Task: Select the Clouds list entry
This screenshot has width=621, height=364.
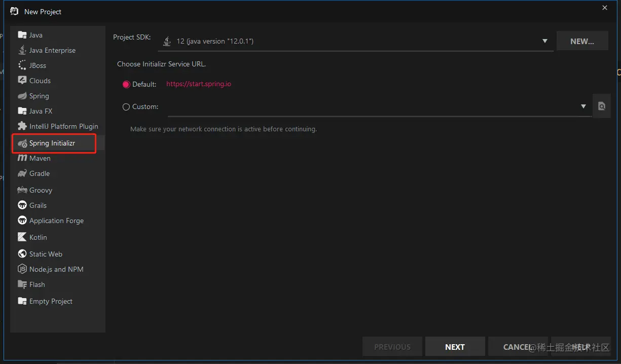Action: tap(58, 81)
